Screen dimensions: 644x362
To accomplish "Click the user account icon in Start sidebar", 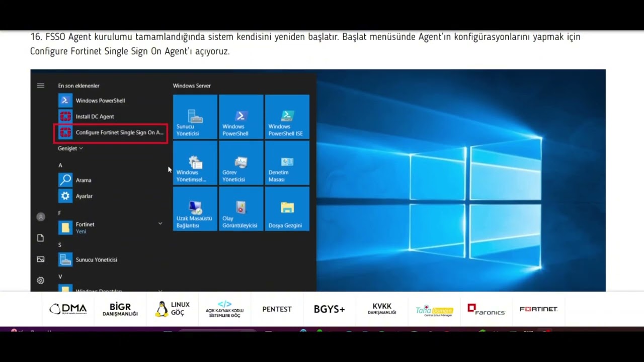I will (41, 217).
